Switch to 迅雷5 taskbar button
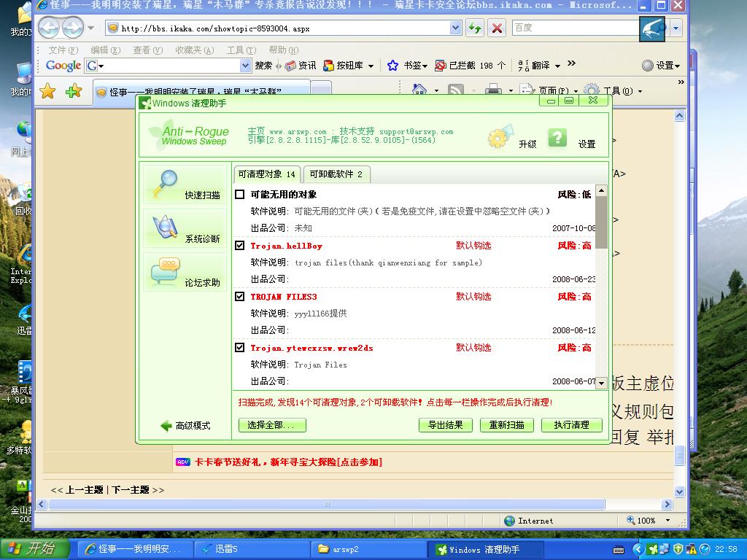This screenshot has width=747, height=560. tap(251, 549)
